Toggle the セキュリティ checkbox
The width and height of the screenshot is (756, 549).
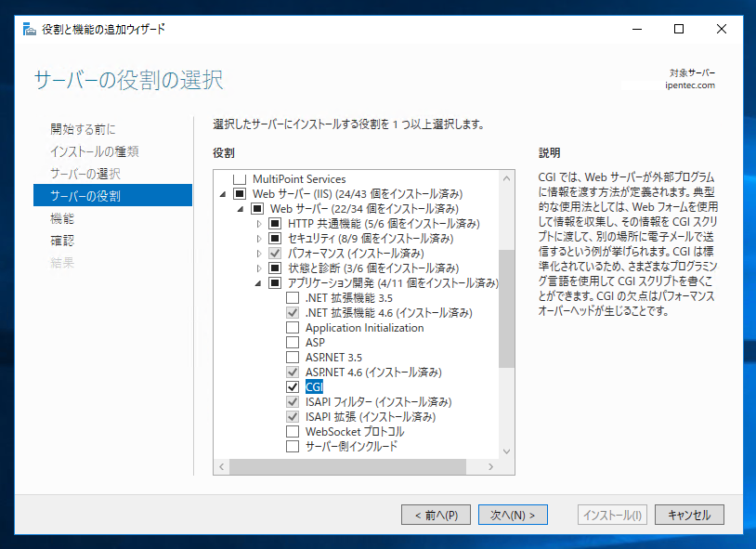275,239
